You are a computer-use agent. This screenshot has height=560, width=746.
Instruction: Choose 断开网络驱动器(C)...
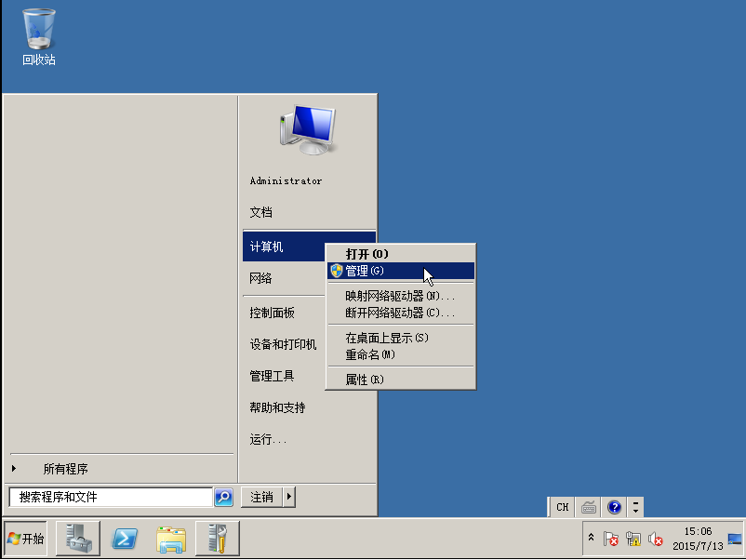pyautogui.click(x=401, y=313)
